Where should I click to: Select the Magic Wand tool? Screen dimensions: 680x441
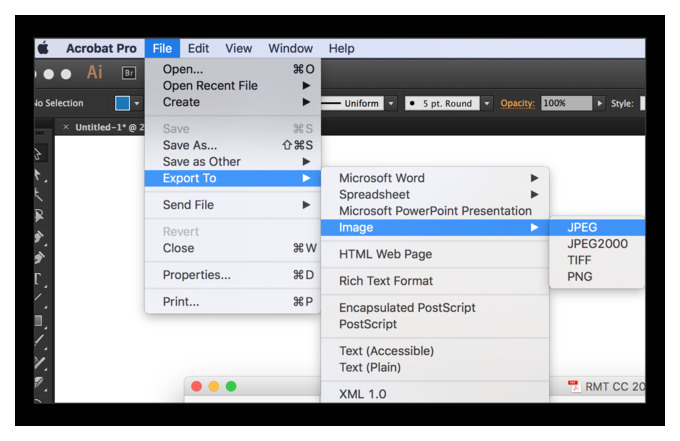point(39,195)
